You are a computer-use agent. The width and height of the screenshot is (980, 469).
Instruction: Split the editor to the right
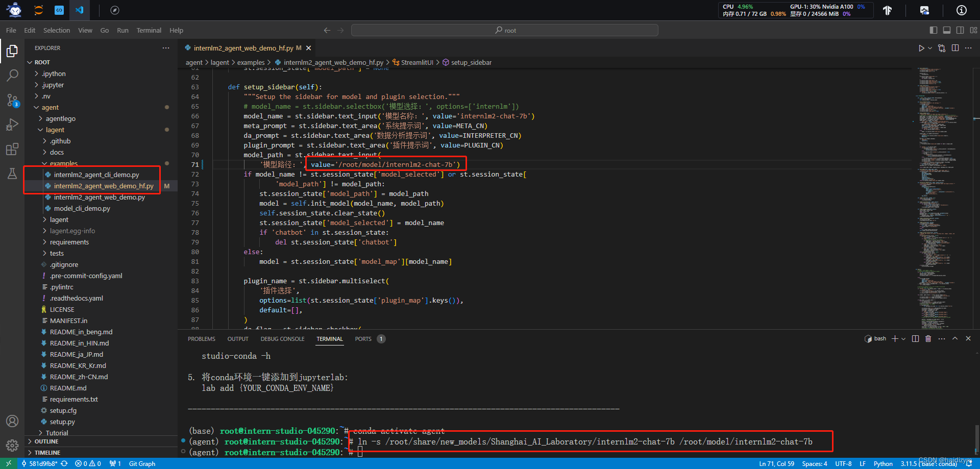(955, 48)
